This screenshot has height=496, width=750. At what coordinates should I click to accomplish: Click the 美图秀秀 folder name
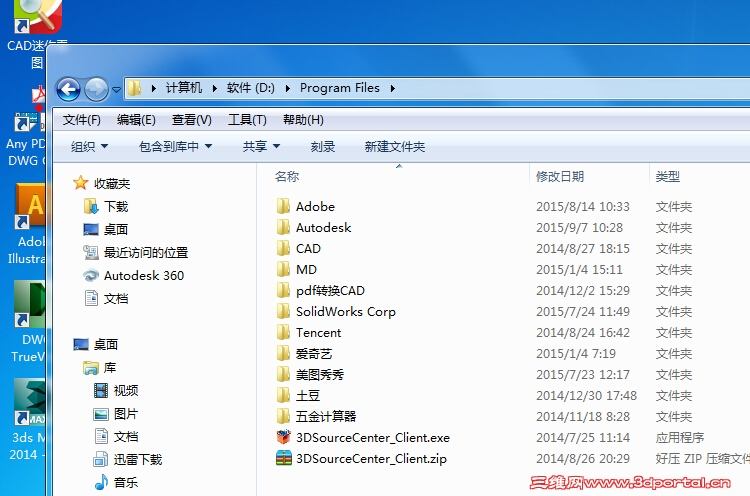pos(320,375)
